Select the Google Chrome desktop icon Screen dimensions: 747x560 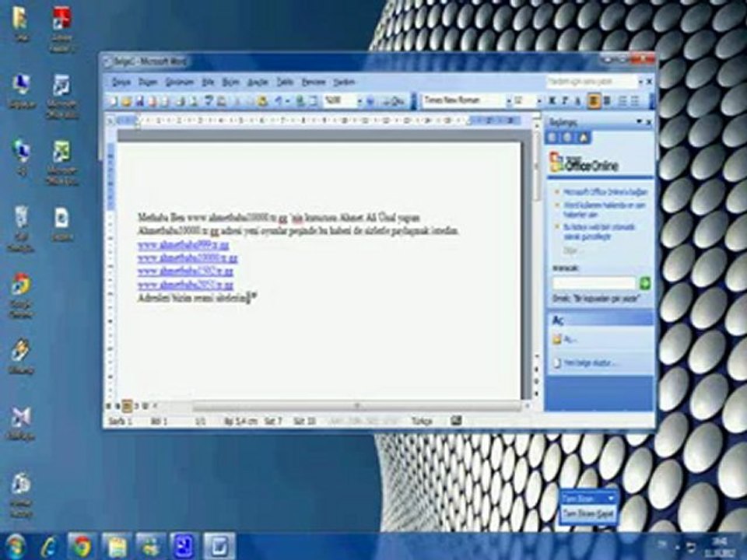point(20,294)
